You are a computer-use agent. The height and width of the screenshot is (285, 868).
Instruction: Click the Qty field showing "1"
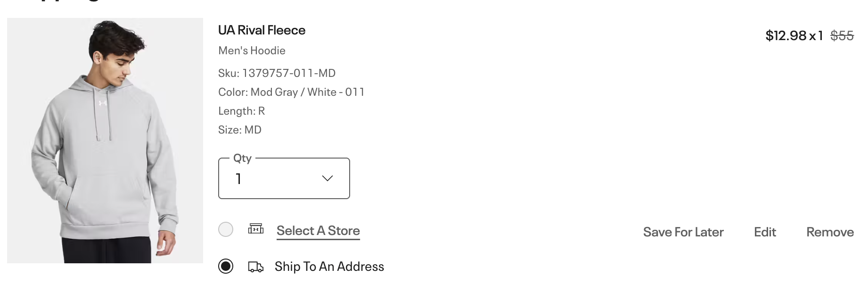click(238, 178)
